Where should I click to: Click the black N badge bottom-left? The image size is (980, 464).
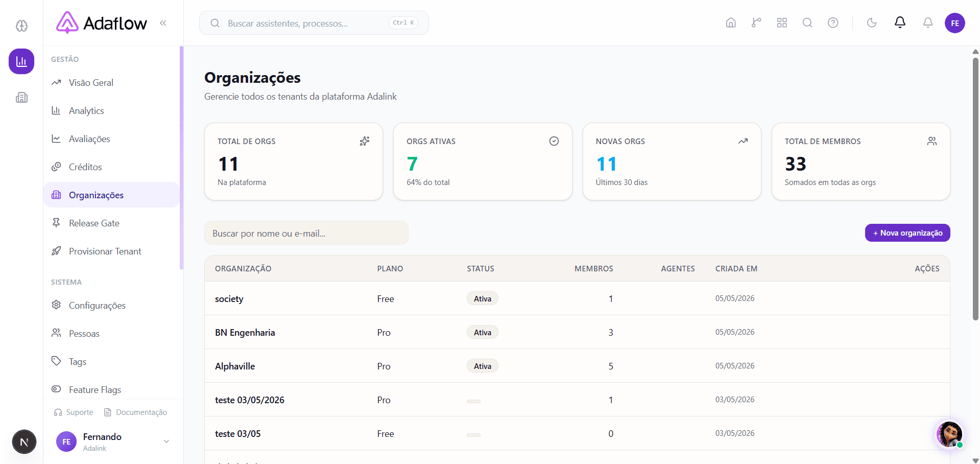[24, 442]
